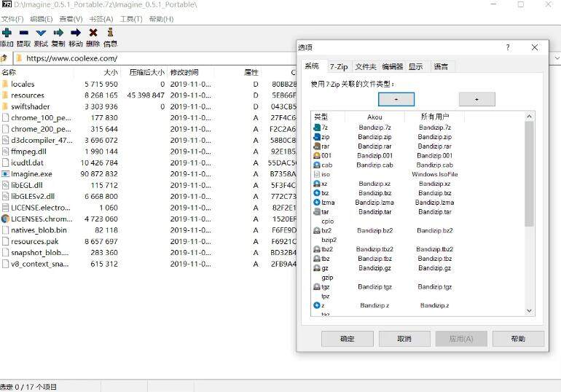Click the Move (移动) toolbar icon

[x=76, y=33]
